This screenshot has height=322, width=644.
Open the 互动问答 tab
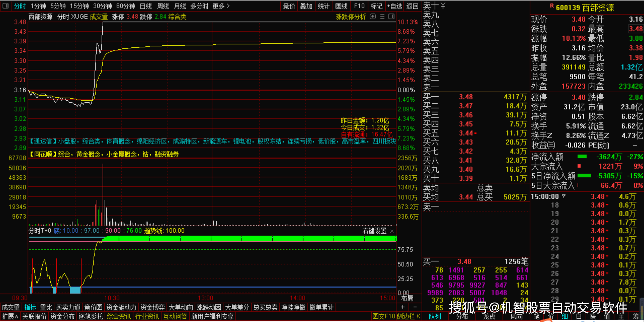tap(175, 316)
